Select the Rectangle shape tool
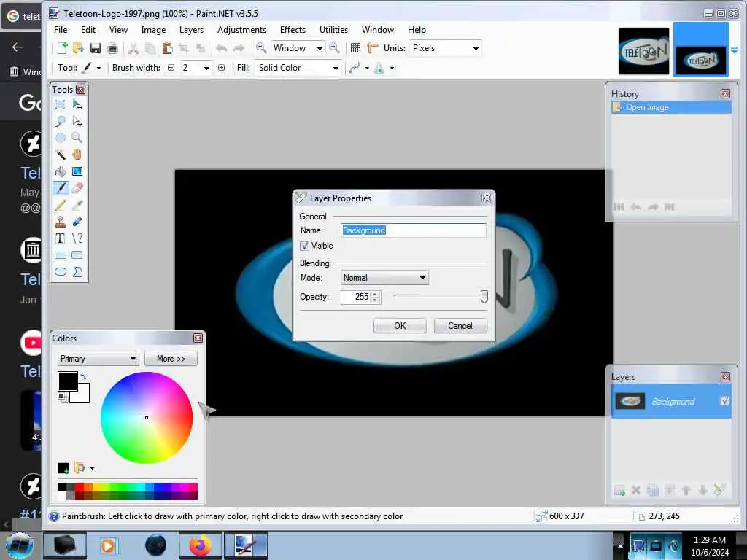 (61, 255)
